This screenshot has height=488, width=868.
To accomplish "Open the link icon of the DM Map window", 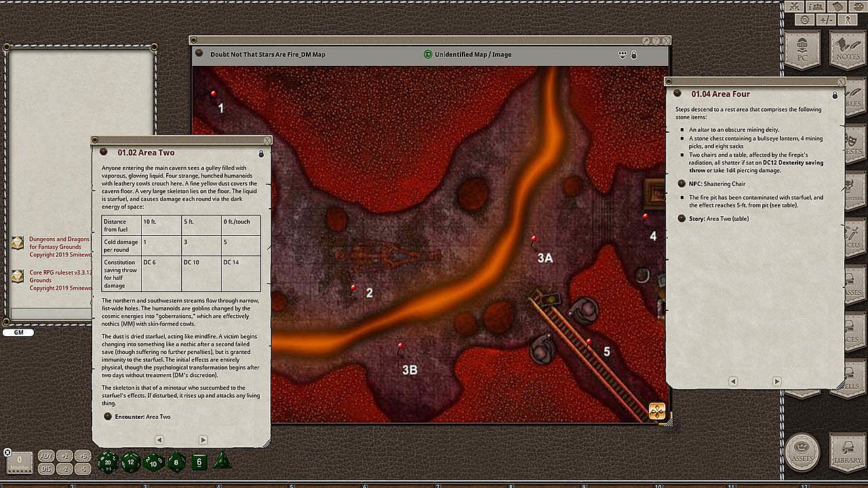I will tap(199, 54).
